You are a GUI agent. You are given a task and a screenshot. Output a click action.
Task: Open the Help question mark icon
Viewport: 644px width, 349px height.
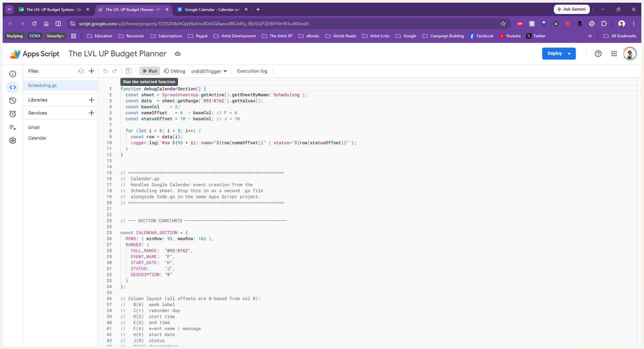[x=598, y=54]
